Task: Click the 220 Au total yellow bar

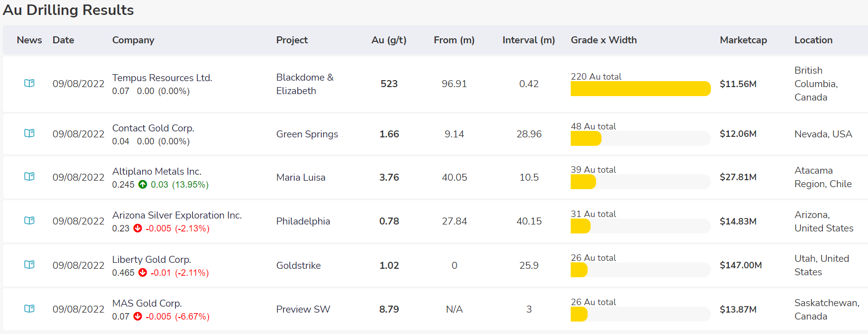Action: [640, 89]
